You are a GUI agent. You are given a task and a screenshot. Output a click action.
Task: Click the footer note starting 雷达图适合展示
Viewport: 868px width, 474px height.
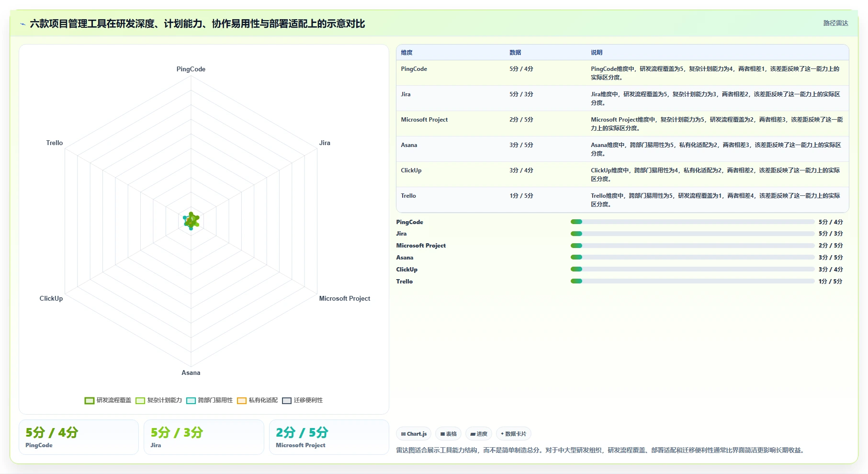click(601, 450)
